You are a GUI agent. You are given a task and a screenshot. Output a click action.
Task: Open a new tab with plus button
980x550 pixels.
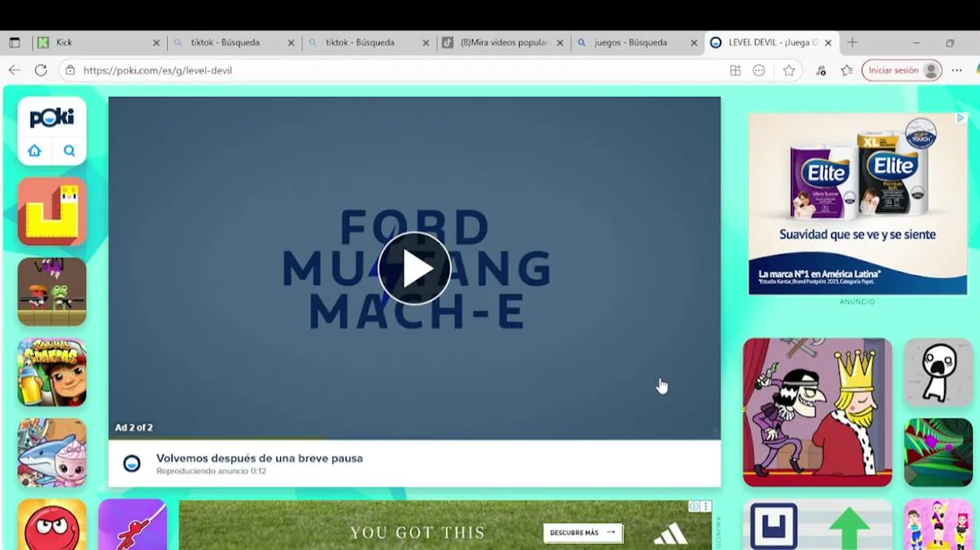pyautogui.click(x=853, y=43)
